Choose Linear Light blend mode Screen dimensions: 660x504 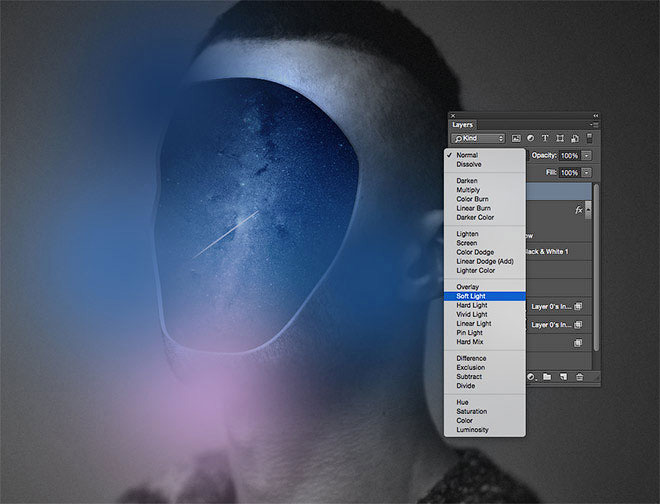tap(485, 323)
